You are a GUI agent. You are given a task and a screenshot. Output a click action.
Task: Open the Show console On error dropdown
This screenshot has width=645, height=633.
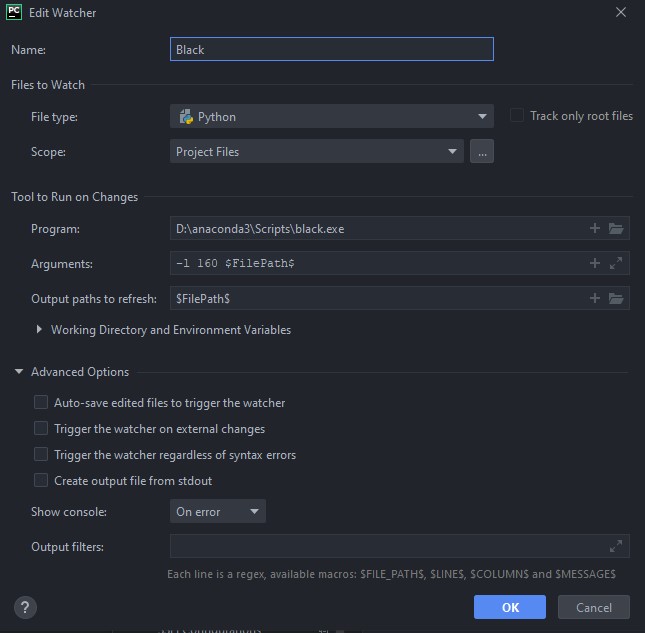(x=218, y=511)
